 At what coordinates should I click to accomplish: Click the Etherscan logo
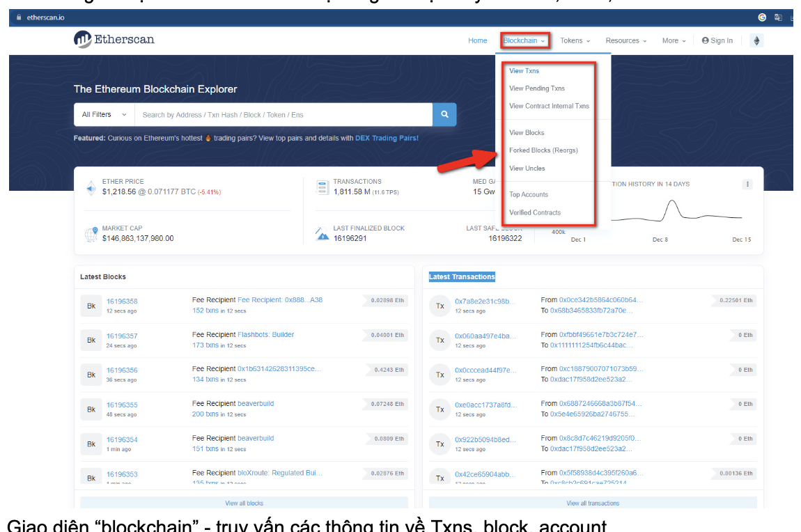tap(114, 38)
